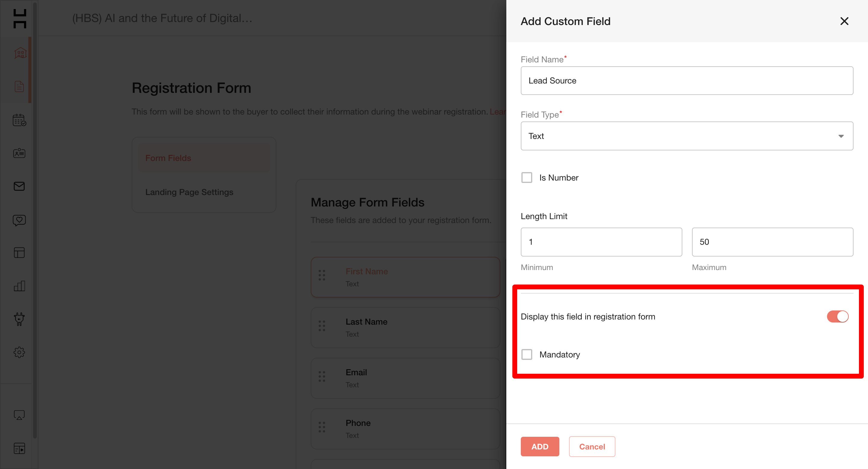Open the media panel icon at sidebar bottom
The image size is (868, 469).
19,449
